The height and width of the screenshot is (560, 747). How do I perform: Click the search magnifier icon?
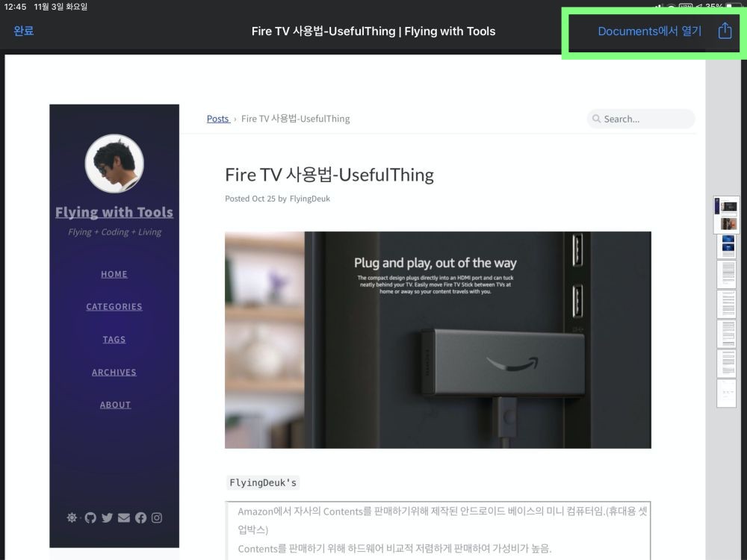pyautogui.click(x=596, y=119)
